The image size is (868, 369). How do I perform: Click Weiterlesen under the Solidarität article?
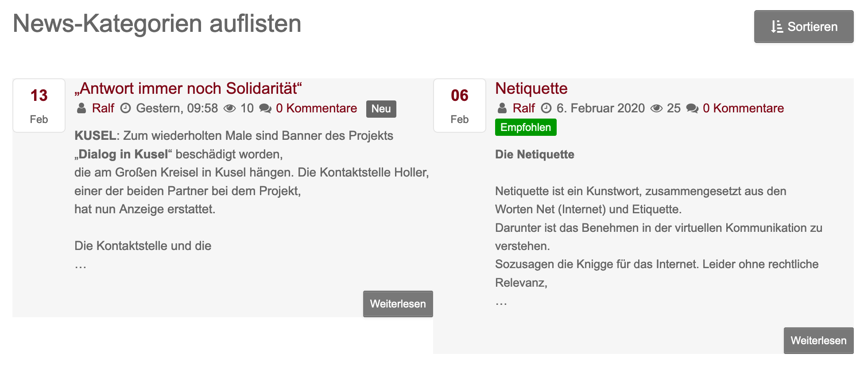398,304
